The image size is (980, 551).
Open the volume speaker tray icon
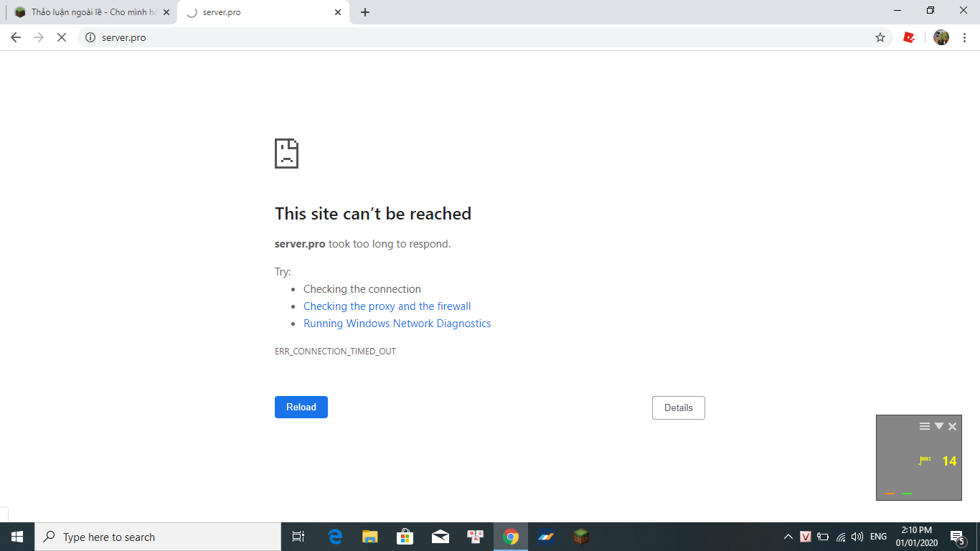click(x=857, y=537)
